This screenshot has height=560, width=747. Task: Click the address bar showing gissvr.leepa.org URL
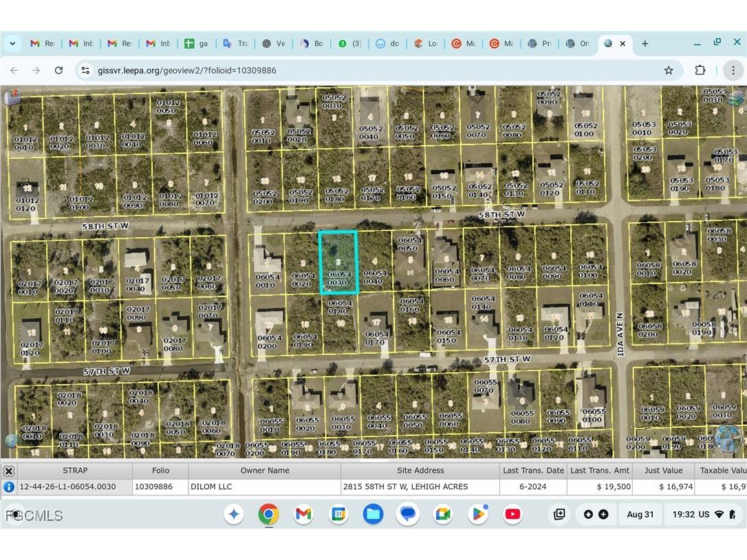(x=275, y=70)
